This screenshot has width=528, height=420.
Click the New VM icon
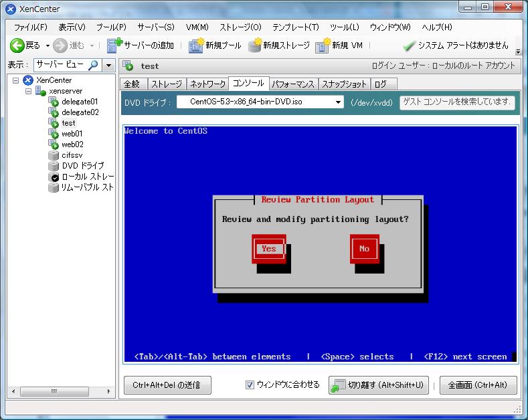323,45
